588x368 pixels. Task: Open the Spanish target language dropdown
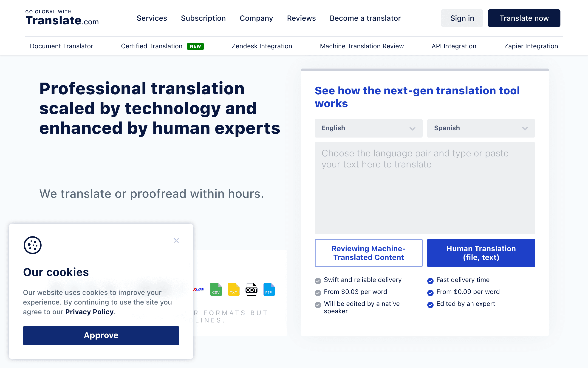click(481, 128)
